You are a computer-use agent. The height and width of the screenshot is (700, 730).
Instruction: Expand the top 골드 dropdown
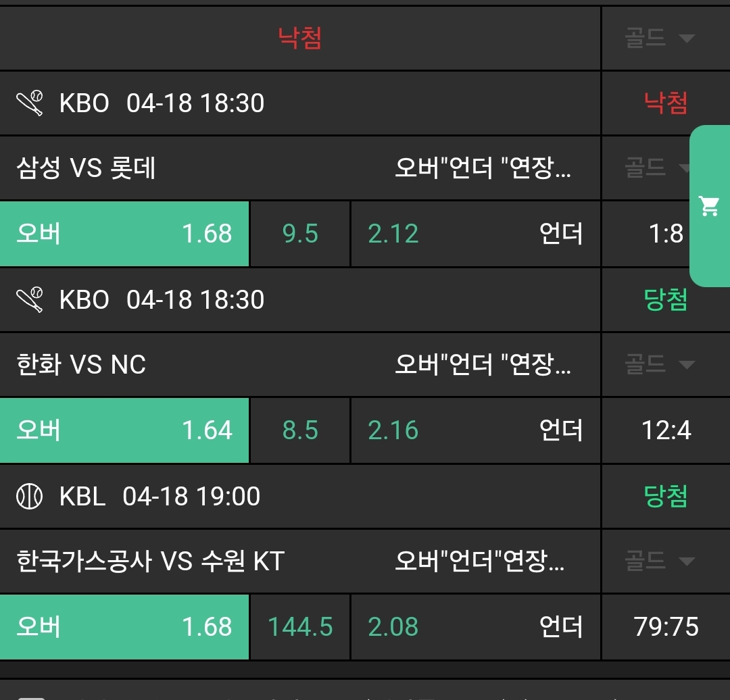pyautogui.click(x=659, y=38)
